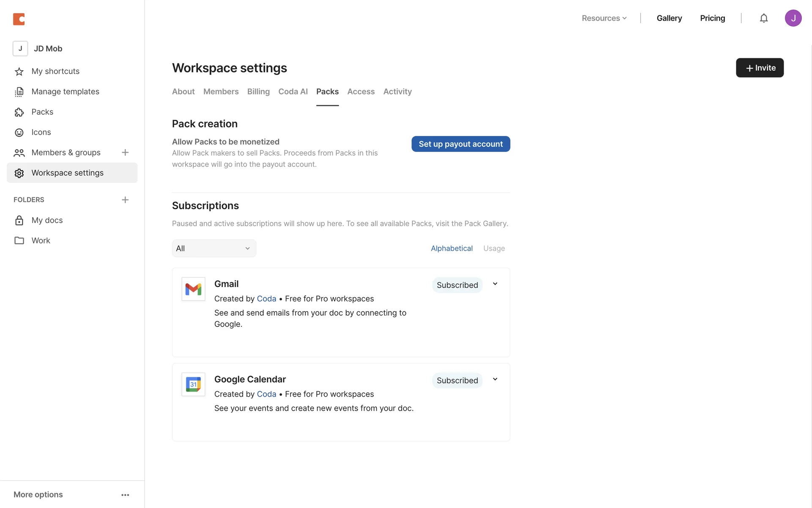Click the Coda logo icon

point(19,19)
